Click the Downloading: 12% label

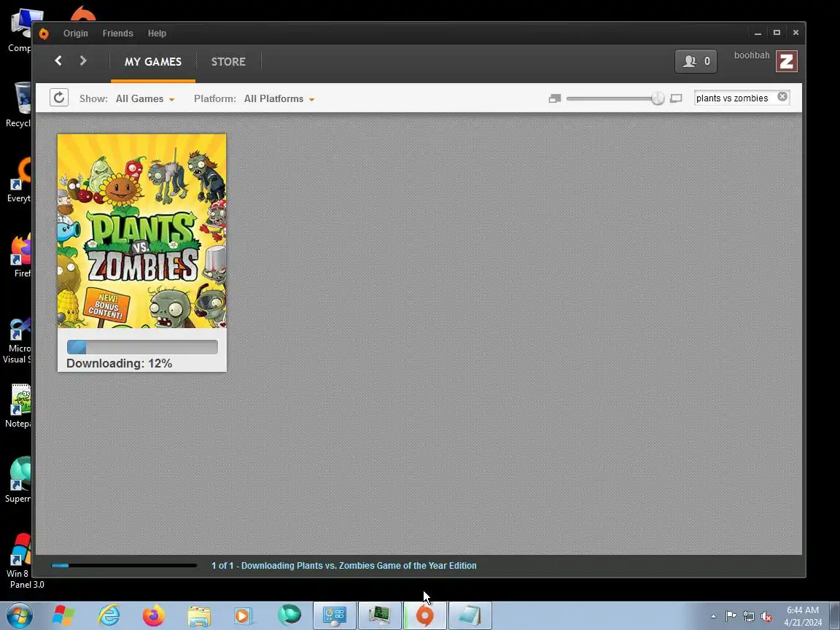tap(119, 363)
